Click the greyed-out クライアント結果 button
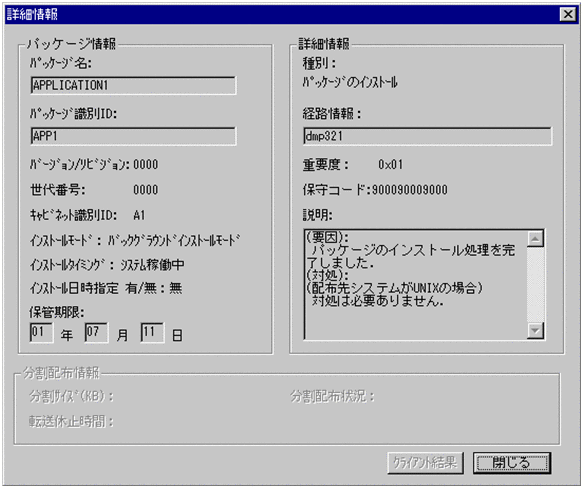The width and height of the screenshot is (585, 489). (425, 463)
